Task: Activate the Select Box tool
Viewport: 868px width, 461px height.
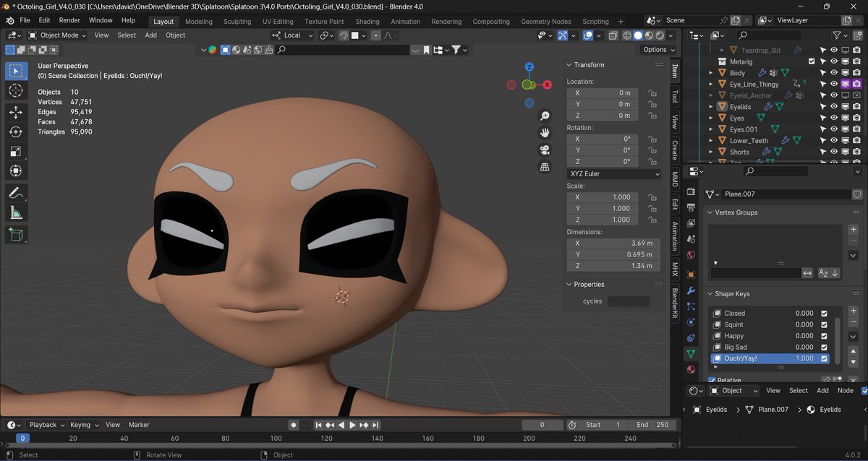Action: click(x=15, y=71)
